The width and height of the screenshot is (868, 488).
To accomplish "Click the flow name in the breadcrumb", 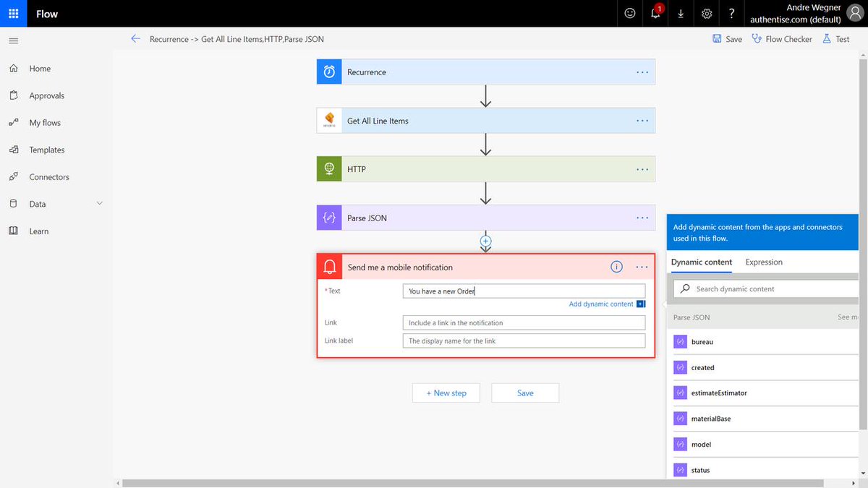I will click(237, 39).
